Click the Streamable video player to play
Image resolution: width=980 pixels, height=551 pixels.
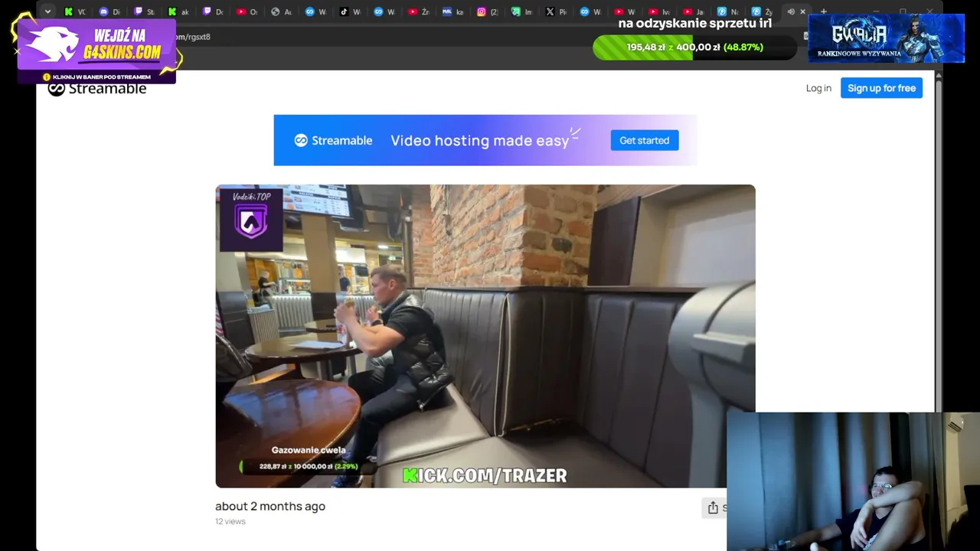[x=485, y=336]
